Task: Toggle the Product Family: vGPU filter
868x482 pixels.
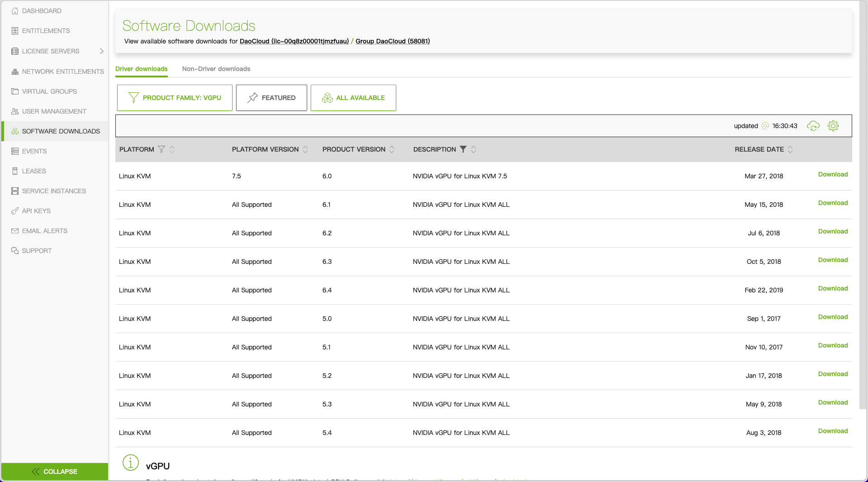Action: tap(175, 97)
